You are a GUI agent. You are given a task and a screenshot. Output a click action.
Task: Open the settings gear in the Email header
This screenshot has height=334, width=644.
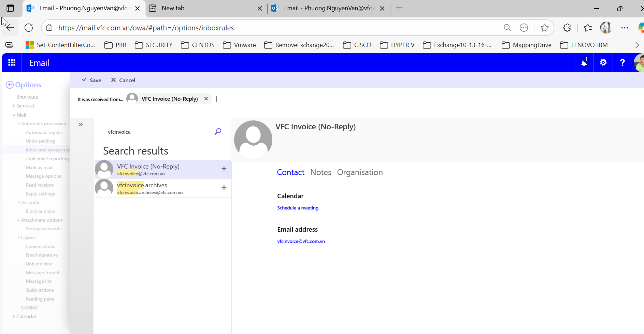(x=603, y=63)
